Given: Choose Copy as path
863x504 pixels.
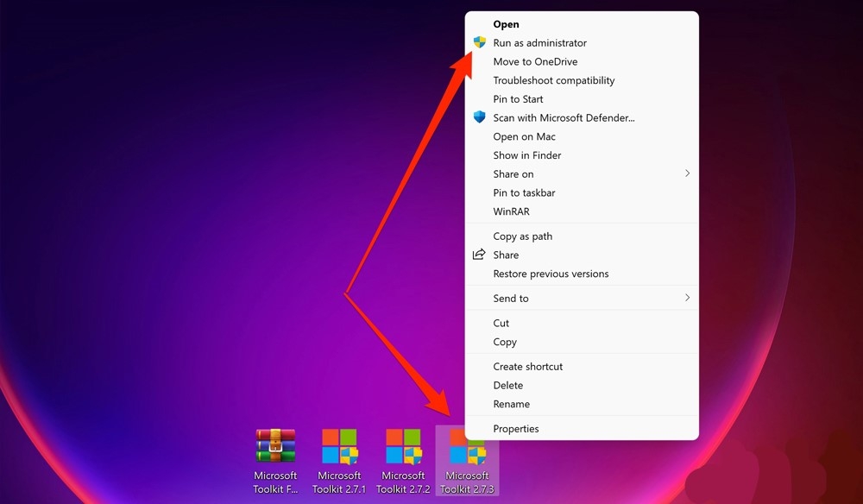Looking at the screenshot, I should 582,236.
